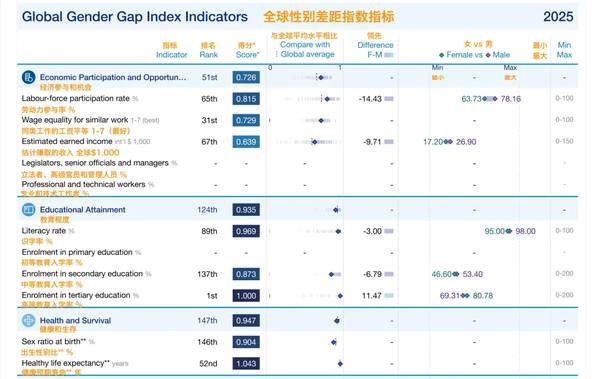Click the Estimated earned income label
This screenshot has width=600, height=379.
coord(67,141)
